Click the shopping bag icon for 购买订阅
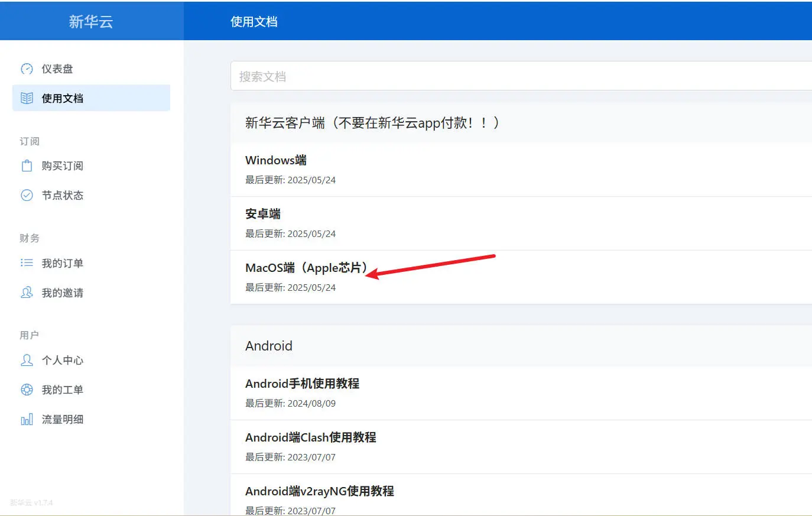This screenshot has height=516, width=812. click(27, 165)
